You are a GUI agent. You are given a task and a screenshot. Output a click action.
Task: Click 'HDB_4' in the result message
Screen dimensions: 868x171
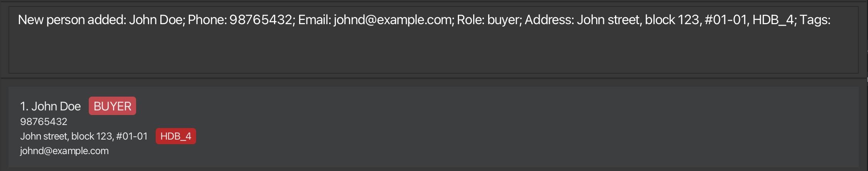tap(774, 20)
